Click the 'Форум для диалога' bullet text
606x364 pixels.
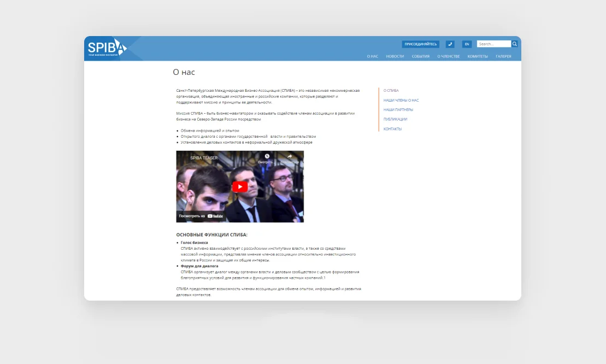point(199,266)
